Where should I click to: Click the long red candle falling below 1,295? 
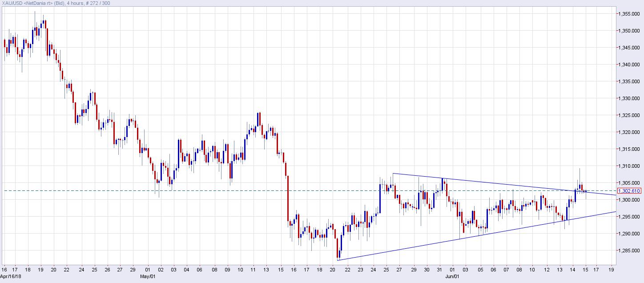pyautogui.click(x=288, y=198)
